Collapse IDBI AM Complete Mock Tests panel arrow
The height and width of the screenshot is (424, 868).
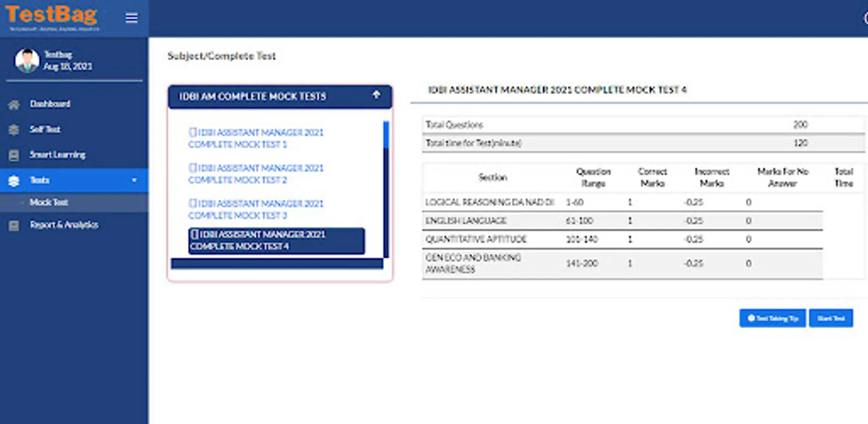click(x=376, y=95)
